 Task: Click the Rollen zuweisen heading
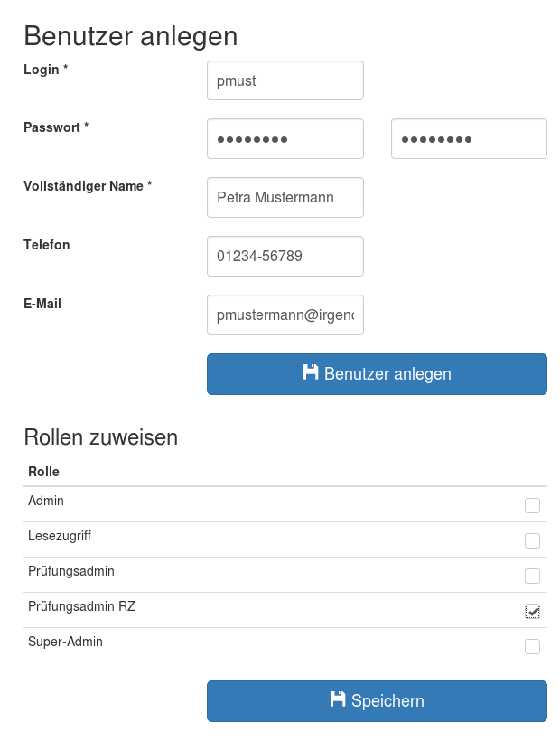(x=100, y=437)
